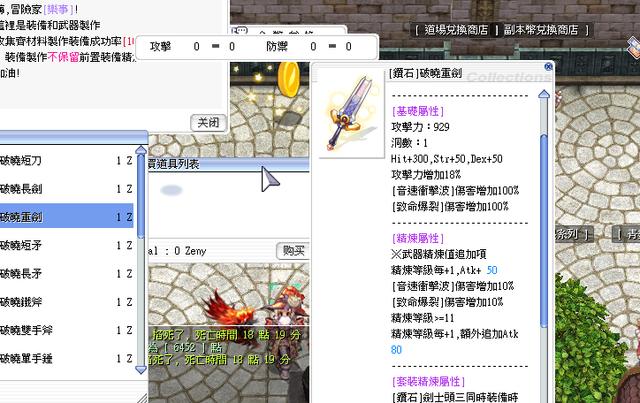The width and height of the screenshot is (640, 403).
Task: Click the pink [樂事] player name
Action: pyautogui.click(x=58, y=9)
